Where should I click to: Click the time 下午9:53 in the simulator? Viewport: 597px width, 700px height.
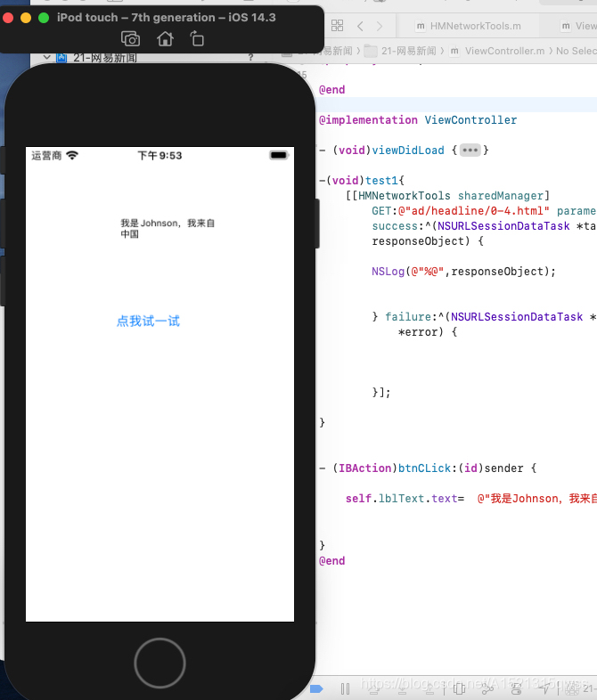click(159, 155)
